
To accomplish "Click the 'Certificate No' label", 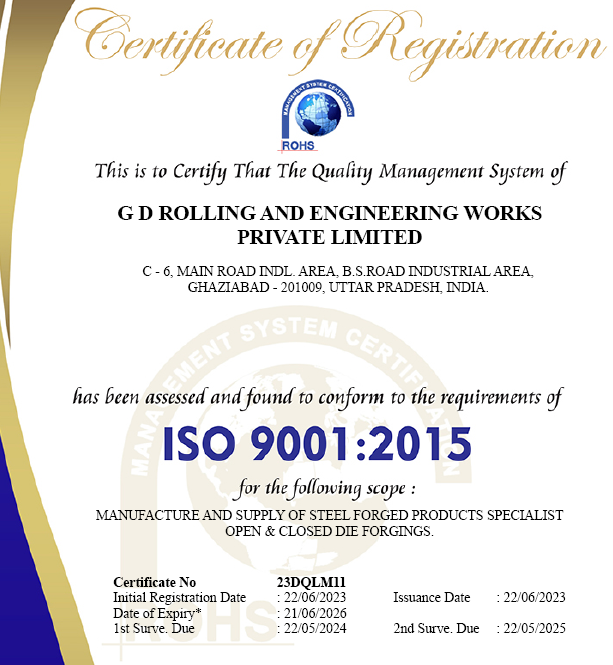I will (x=155, y=582).
